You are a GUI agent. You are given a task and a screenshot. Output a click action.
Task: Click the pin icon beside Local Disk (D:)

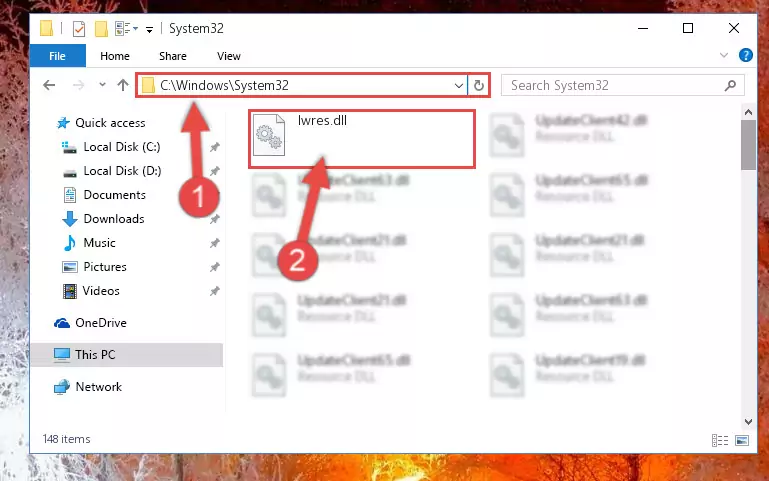click(x=215, y=171)
